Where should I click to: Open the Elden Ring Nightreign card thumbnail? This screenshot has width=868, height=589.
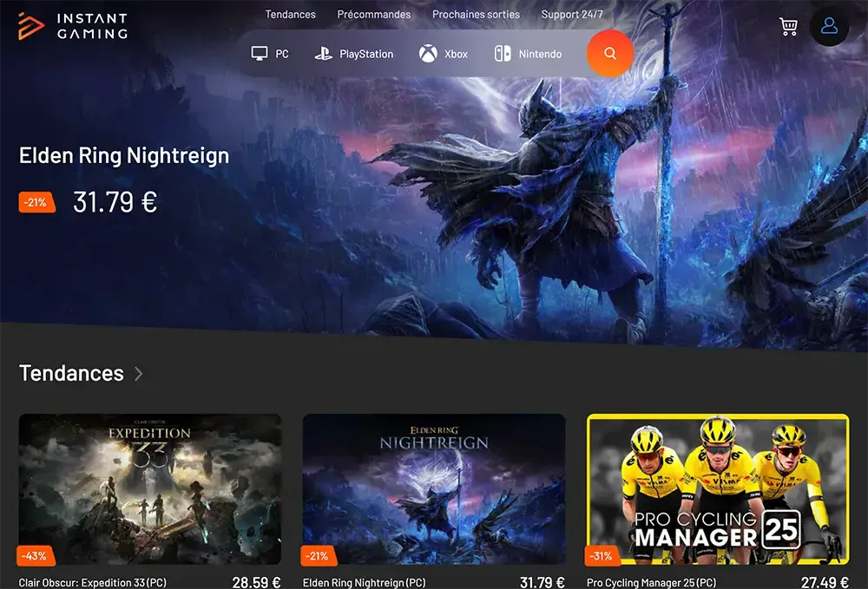pyautogui.click(x=434, y=489)
